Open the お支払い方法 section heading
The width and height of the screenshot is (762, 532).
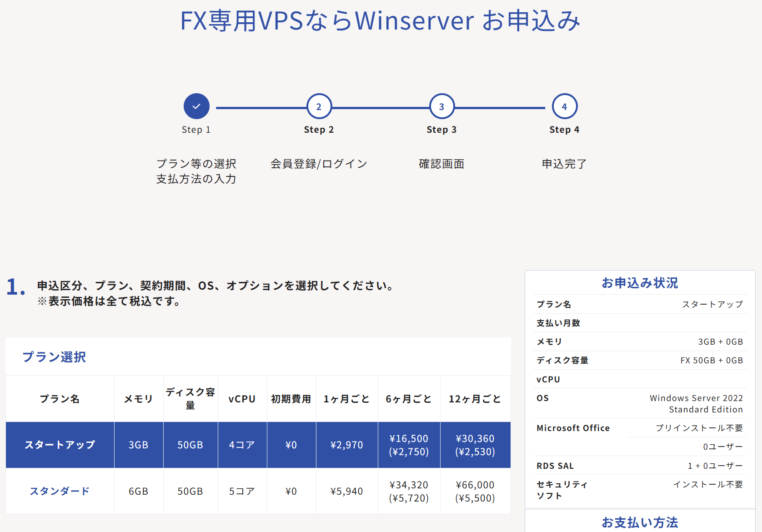click(640, 522)
